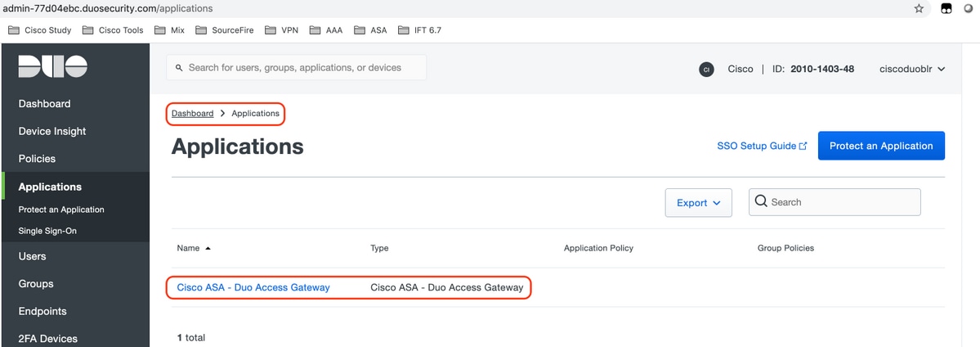Viewport: 980px width, 347px height.
Task: Follow the Dashboard breadcrumb link
Action: click(x=193, y=114)
